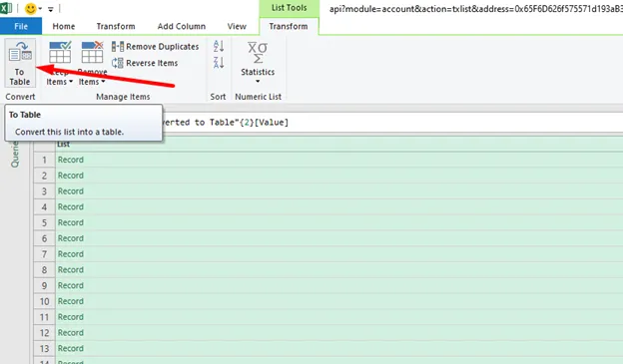Click the To Table convert button
The height and width of the screenshot is (364, 623).
tap(20, 63)
